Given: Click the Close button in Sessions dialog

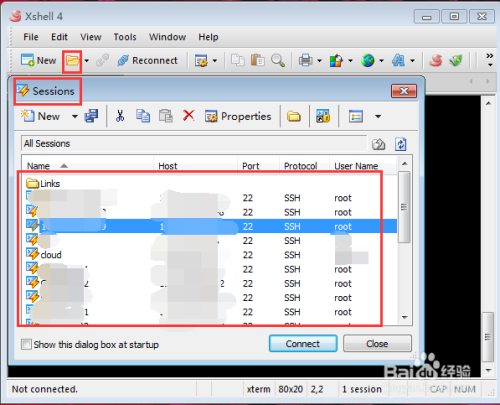Looking at the screenshot, I should pyautogui.click(x=377, y=343).
